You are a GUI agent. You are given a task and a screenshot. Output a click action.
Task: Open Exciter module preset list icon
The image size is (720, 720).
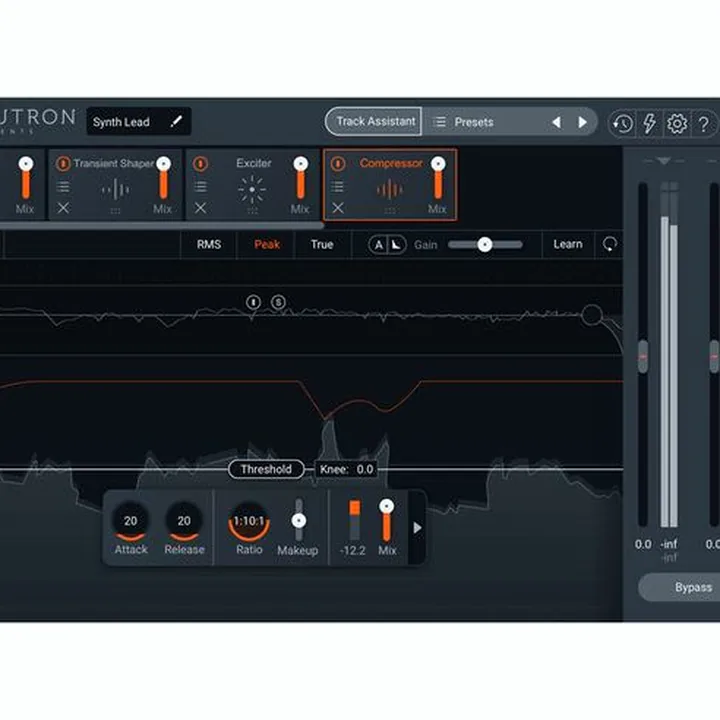200,186
